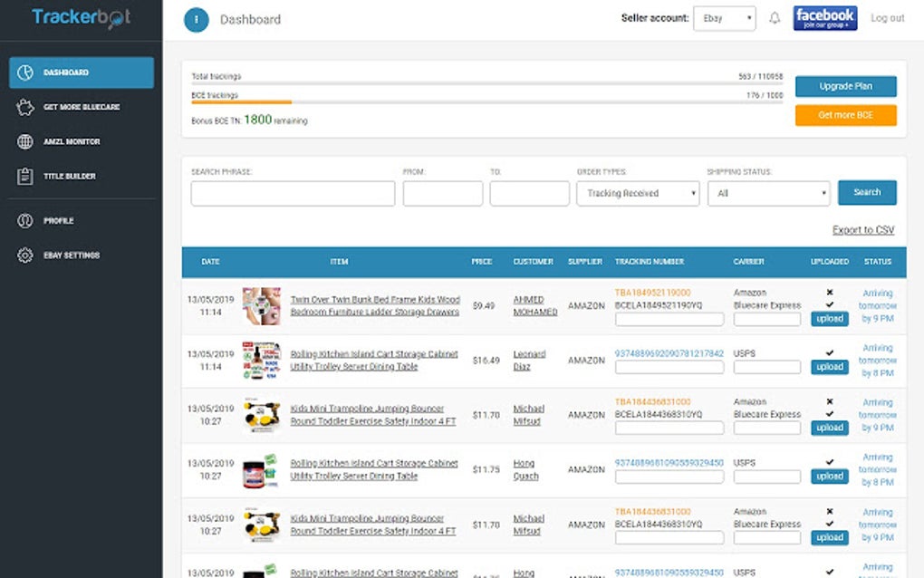Focus the From date input field
This screenshot has width=924, height=578.
[x=443, y=193]
